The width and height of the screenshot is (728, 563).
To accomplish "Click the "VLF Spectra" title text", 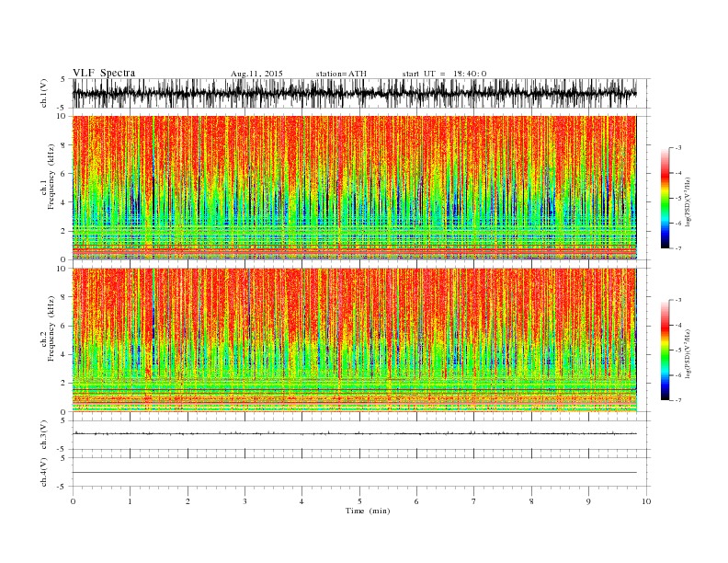I will click(x=104, y=73).
